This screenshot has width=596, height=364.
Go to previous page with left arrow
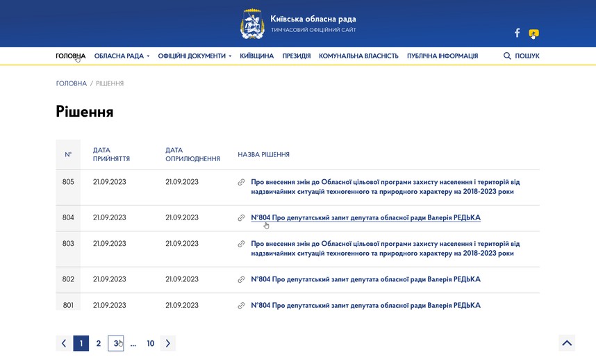coord(63,343)
